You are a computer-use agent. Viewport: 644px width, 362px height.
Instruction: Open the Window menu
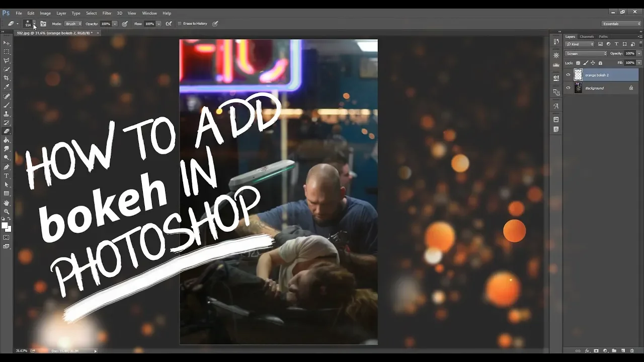click(149, 13)
